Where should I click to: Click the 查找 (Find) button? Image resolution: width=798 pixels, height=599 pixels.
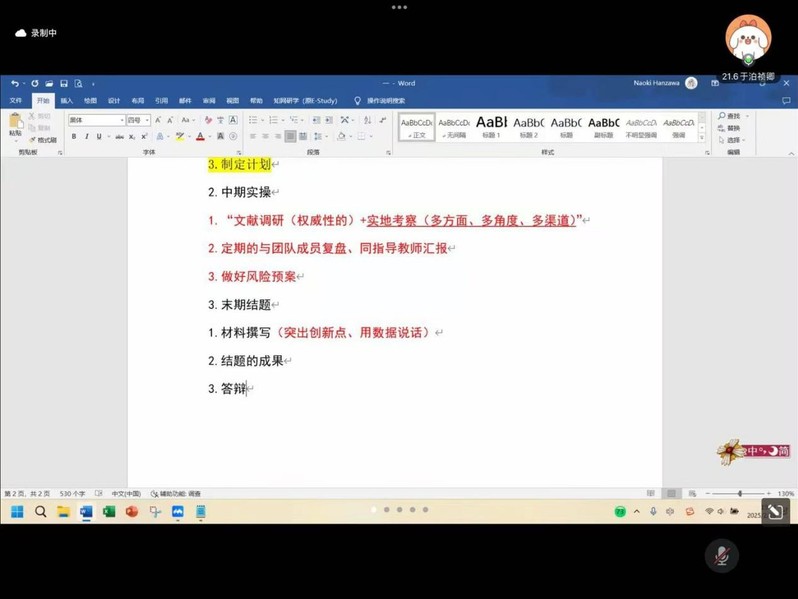733,116
